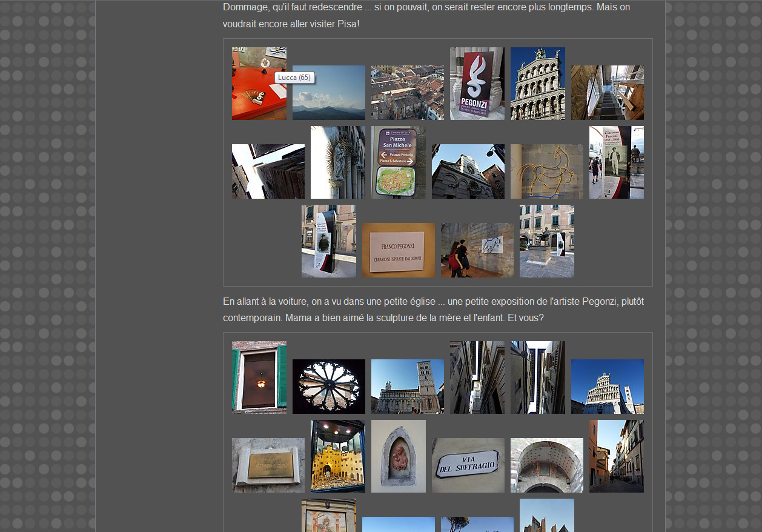The image size is (762, 532).
Task: Click the Piazza San Michele sign photo
Action: point(398,162)
